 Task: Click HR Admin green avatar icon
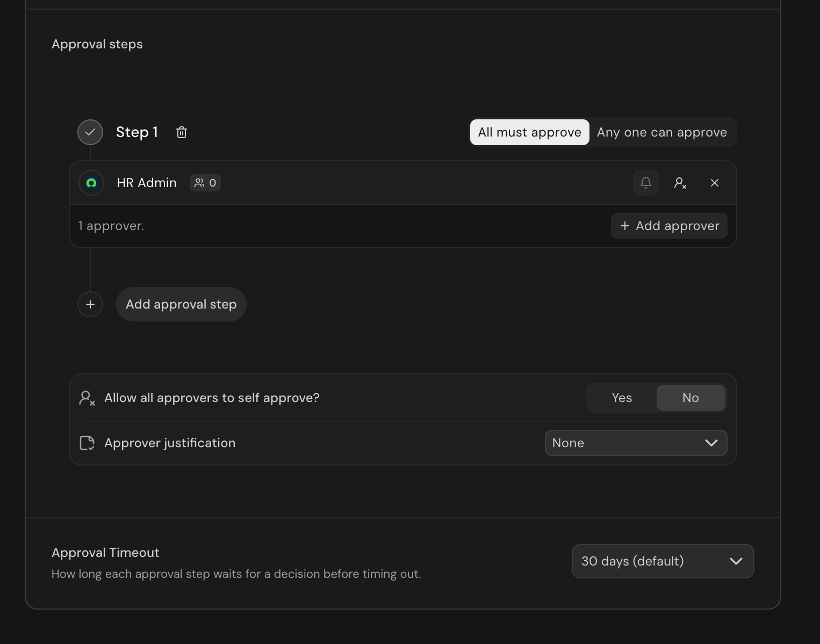coord(91,183)
